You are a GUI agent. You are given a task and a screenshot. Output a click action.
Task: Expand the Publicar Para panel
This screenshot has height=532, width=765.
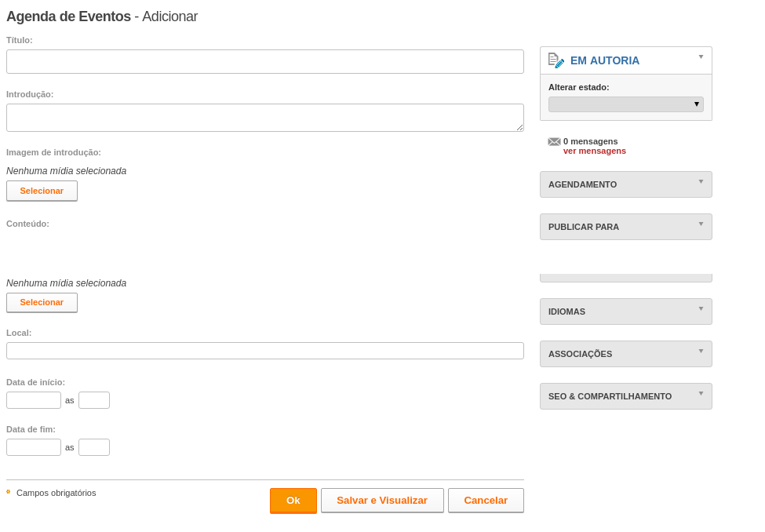[626, 227]
